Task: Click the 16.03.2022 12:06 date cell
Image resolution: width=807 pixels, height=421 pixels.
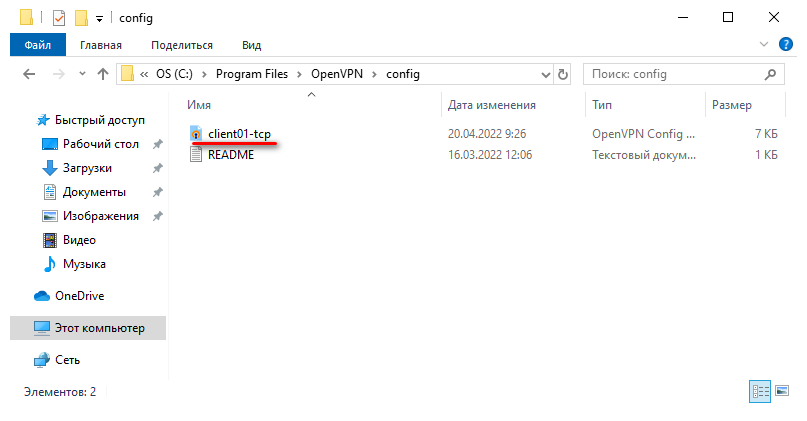Action: tap(490, 154)
